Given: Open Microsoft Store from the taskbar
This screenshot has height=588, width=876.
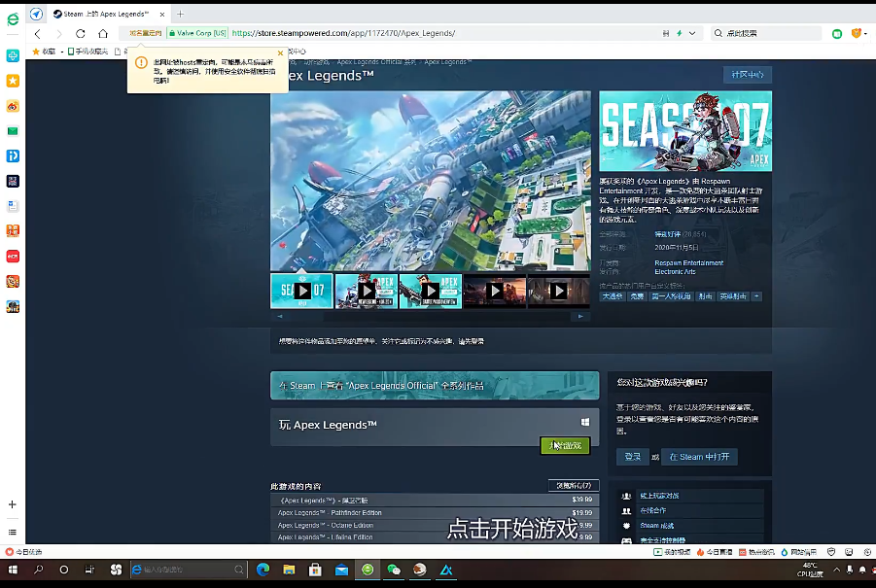Looking at the screenshot, I should coord(315,570).
